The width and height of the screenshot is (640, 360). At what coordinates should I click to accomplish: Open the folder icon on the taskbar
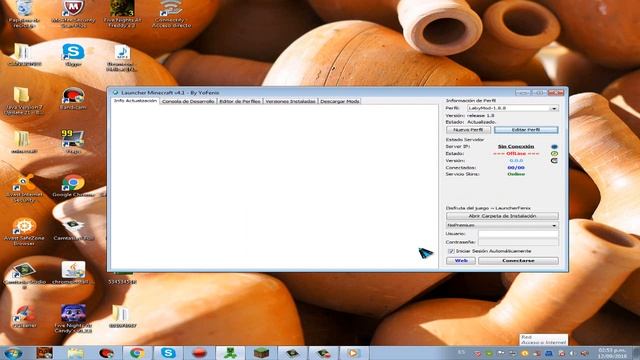[75, 353]
